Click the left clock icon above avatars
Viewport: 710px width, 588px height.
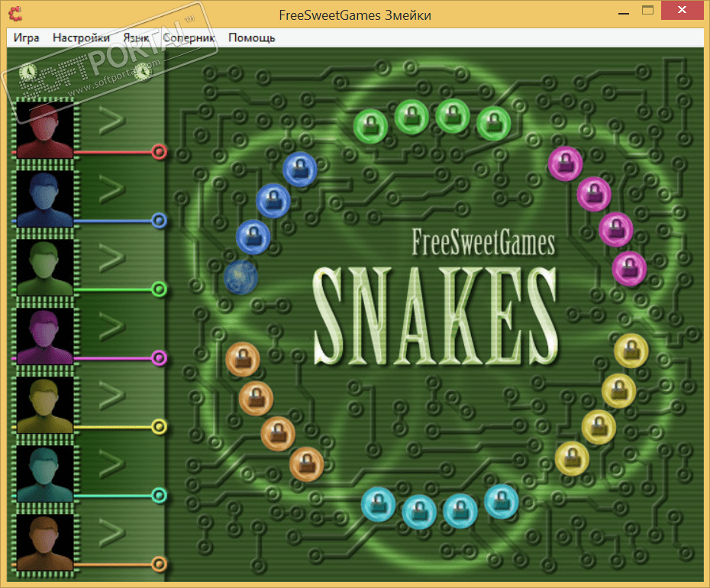28,73
